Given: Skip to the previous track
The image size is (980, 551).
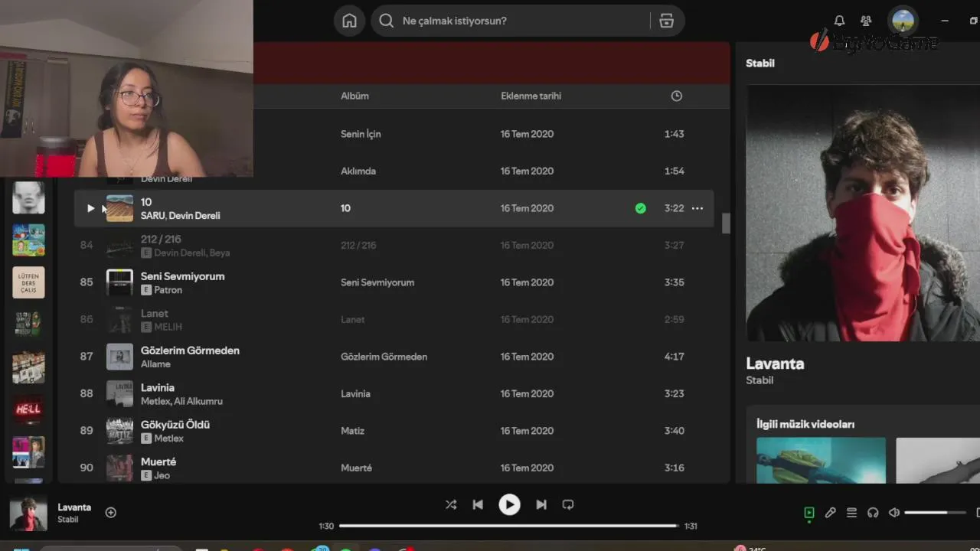Looking at the screenshot, I should 478,504.
